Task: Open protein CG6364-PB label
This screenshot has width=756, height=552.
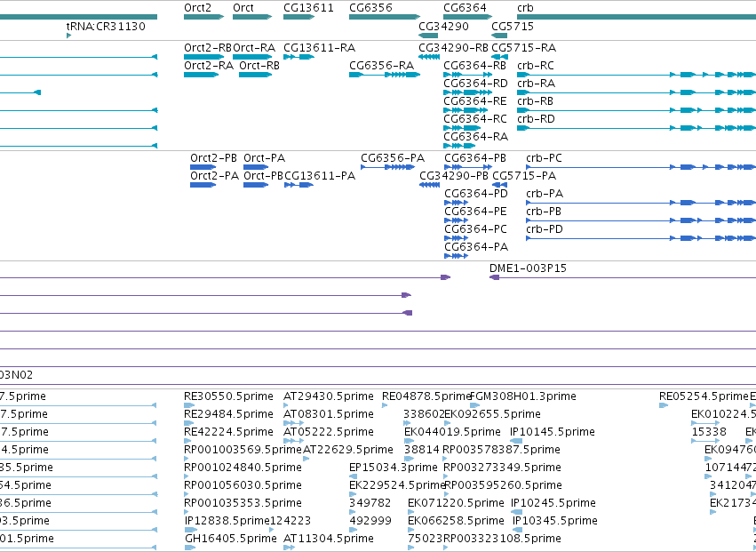Action: [475, 158]
